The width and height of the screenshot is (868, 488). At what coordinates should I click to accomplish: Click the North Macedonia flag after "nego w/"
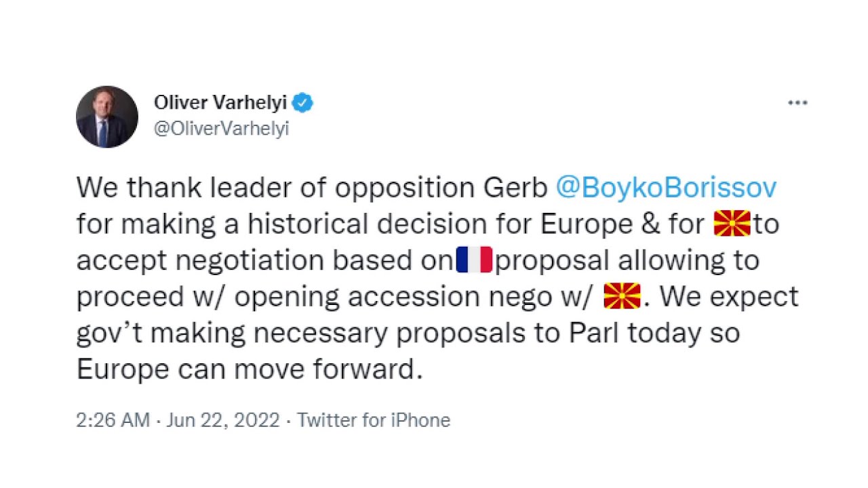622,297
